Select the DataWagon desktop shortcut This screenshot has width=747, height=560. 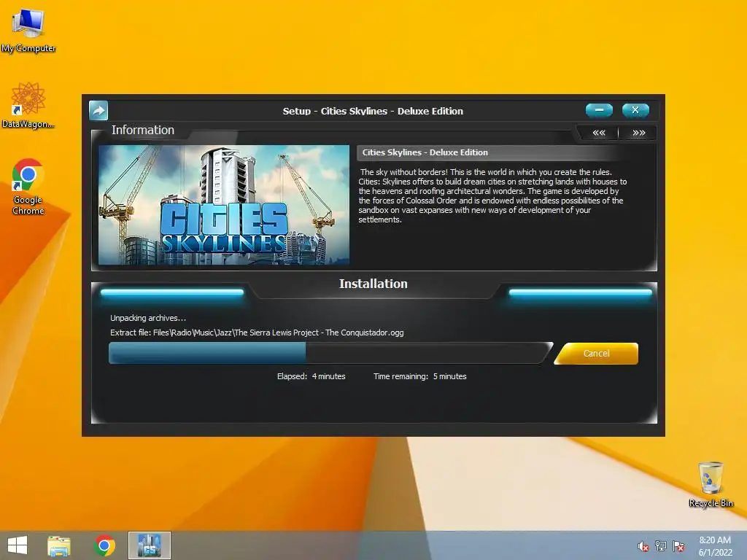(x=28, y=105)
